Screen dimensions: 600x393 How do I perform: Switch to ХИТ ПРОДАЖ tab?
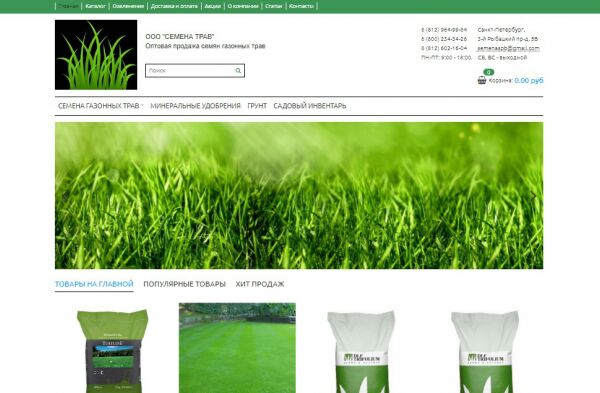(x=260, y=284)
